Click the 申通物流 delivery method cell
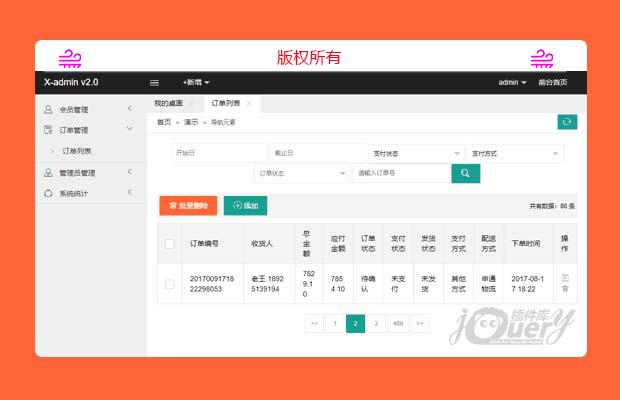Screen dimensions: 620x400 click(488, 284)
